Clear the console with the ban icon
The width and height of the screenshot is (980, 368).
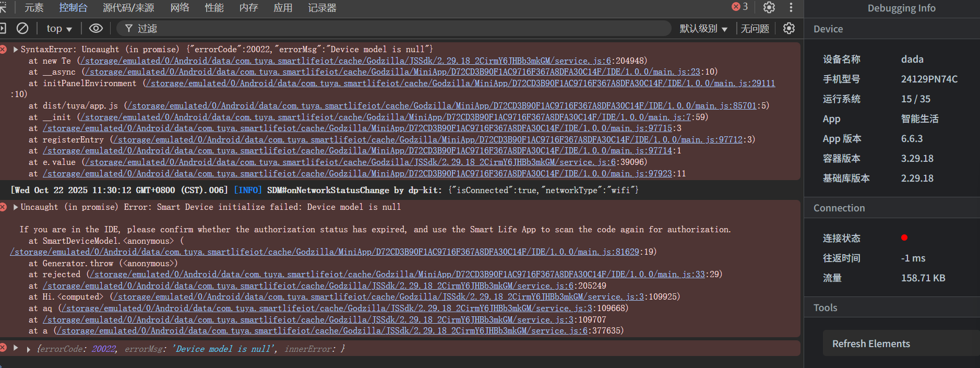coord(22,28)
